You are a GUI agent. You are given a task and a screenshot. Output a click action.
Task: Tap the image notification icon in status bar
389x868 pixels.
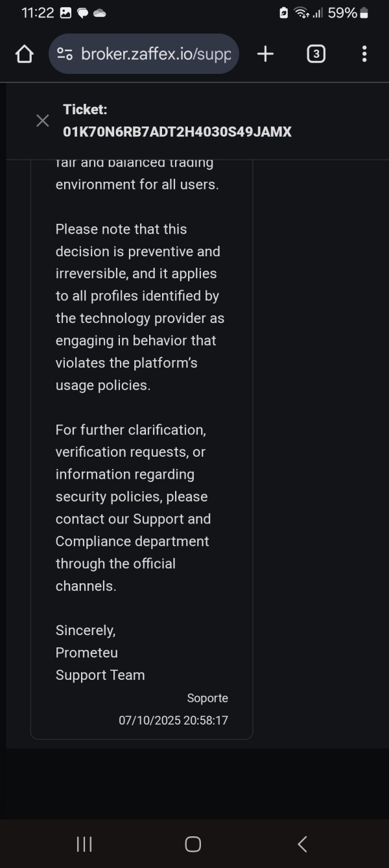click(x=65, y=13)
